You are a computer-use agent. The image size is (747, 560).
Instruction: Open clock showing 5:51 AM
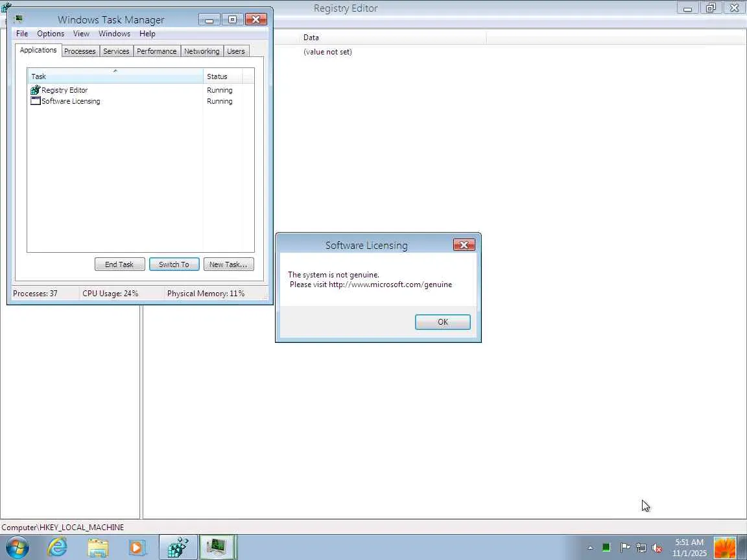tap(689, 548)
